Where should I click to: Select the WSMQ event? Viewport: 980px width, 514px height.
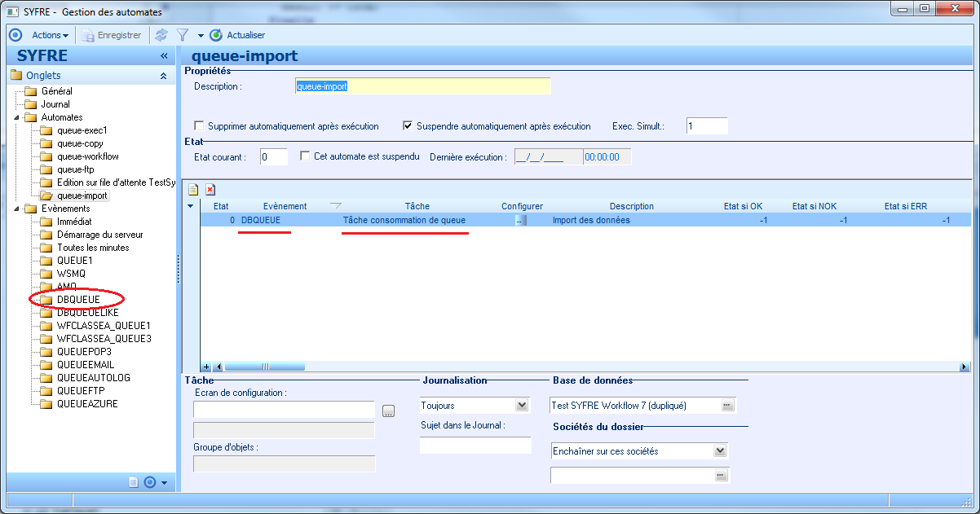[x=71, y=274]
